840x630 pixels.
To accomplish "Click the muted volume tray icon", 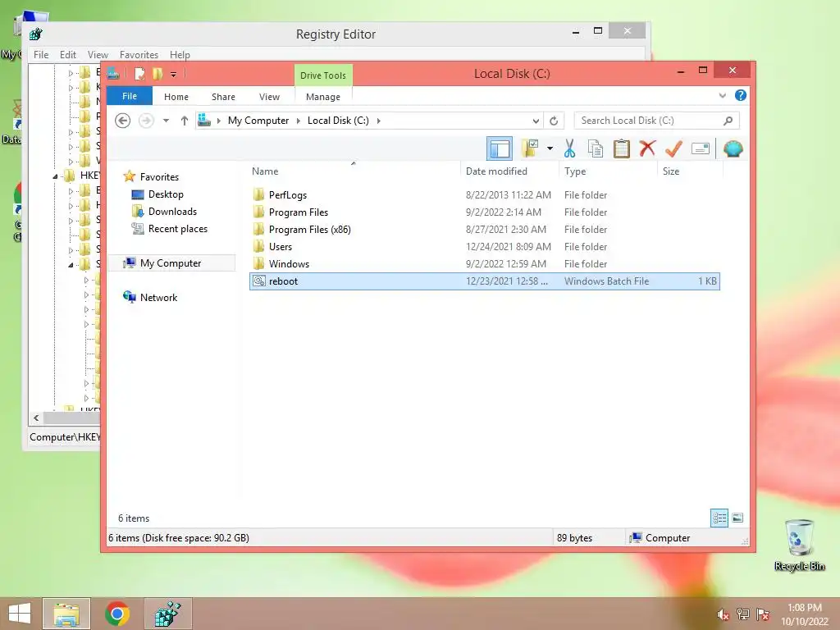I will pyautogui.click(x=723, y=614).
